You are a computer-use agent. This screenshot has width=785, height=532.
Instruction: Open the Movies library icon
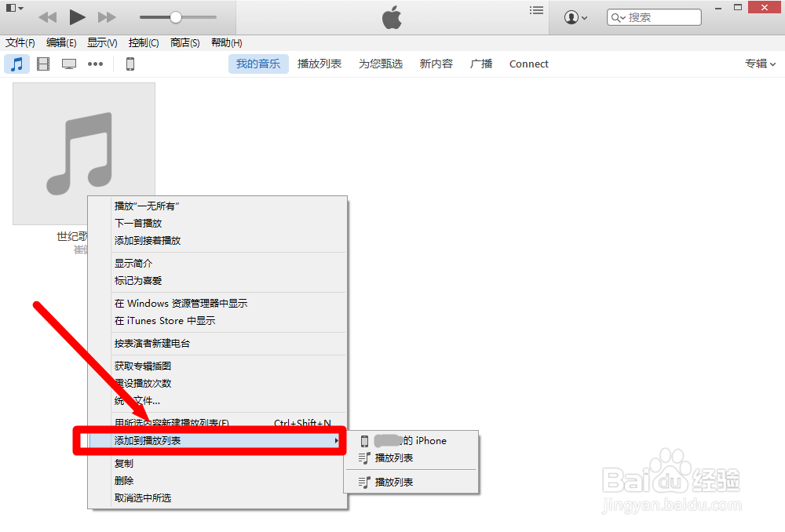tap(42, 64)
